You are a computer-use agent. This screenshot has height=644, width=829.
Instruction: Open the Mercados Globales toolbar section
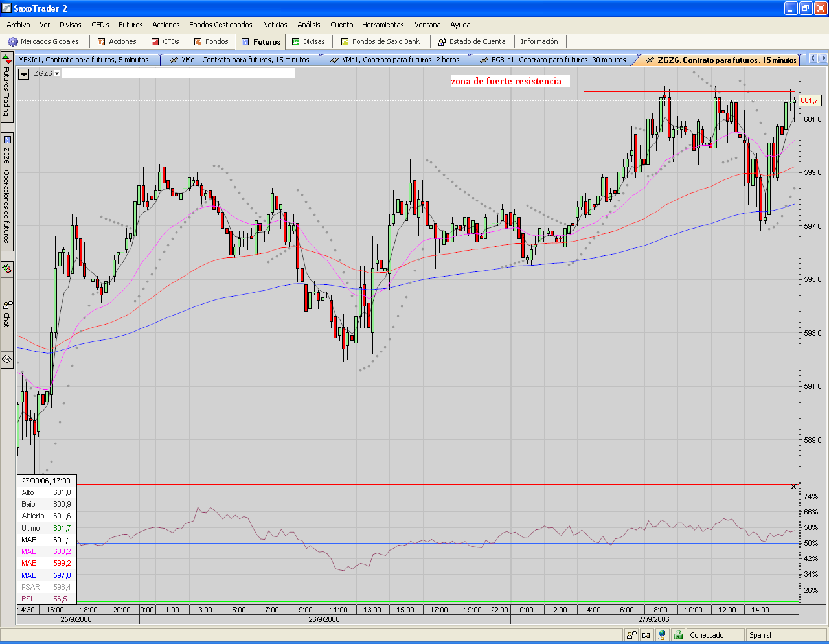(43, 41)
